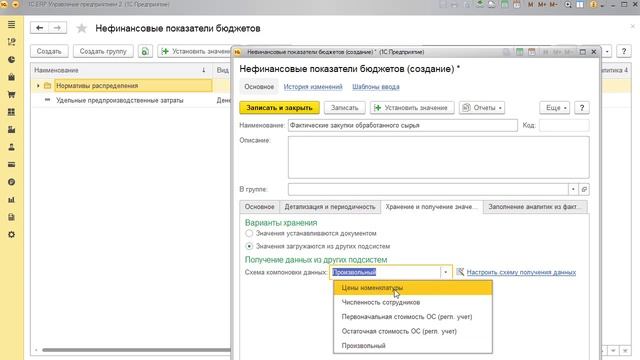Sort by Наименование column header
Screen dimensions: 640x360
pos(121,70)
